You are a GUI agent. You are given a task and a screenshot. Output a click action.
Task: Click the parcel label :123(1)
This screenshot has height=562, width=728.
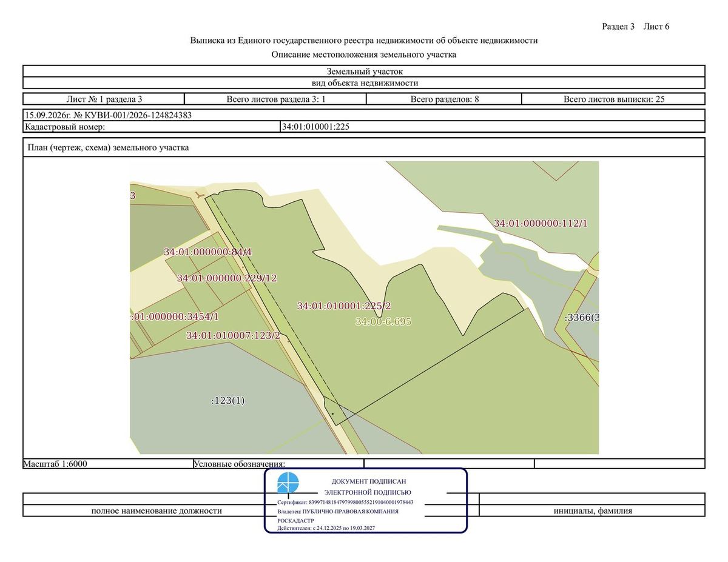(x=227, y=401)
